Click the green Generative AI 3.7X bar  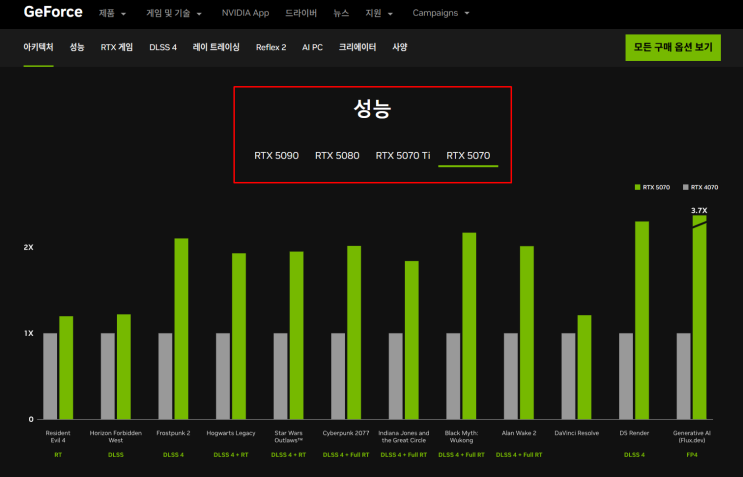pos(699,317)
